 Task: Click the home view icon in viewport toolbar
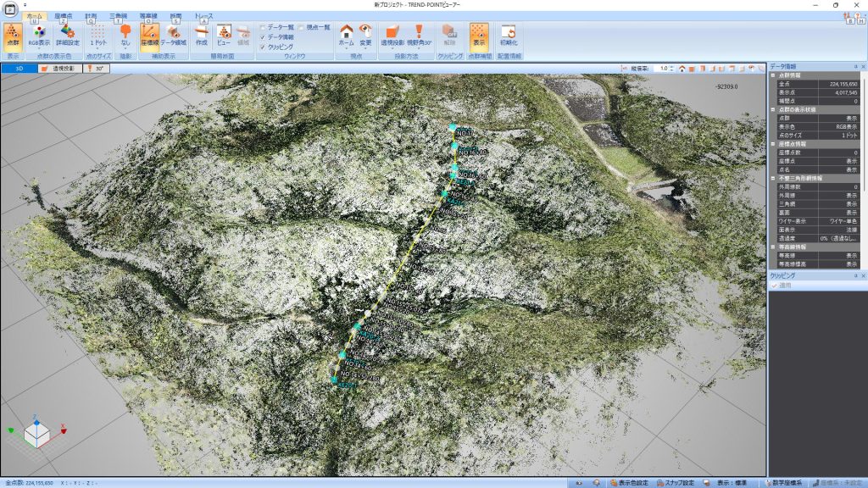(x=682, y=68)
